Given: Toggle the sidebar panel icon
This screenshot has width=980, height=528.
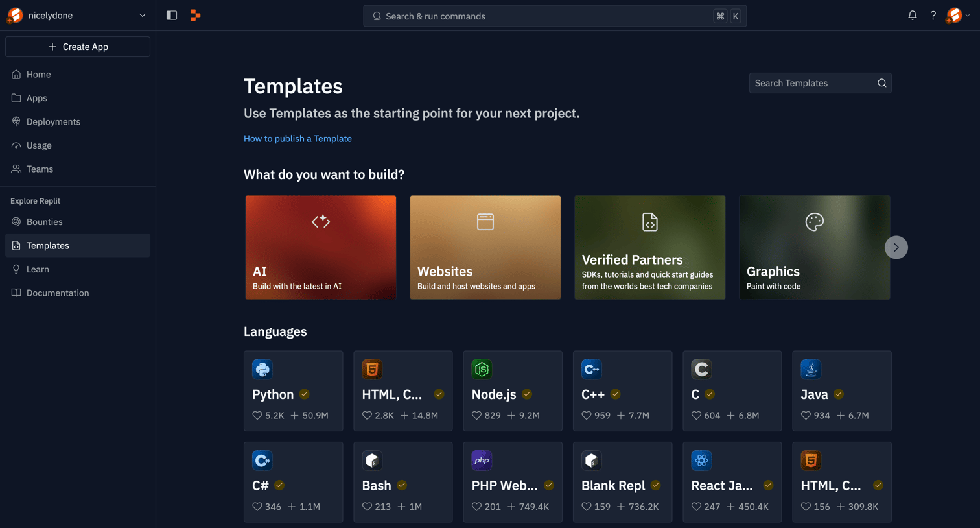Looking at the screenshot, I should pos(172,15).
